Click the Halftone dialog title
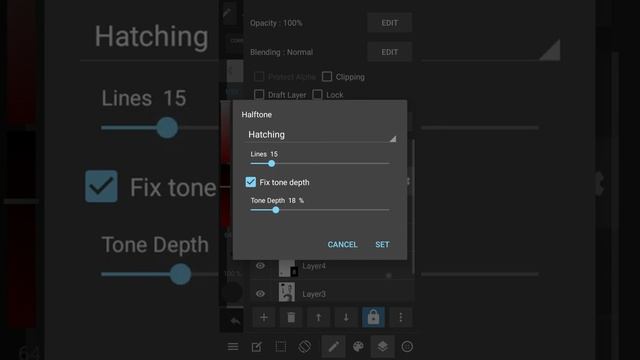 257,115
